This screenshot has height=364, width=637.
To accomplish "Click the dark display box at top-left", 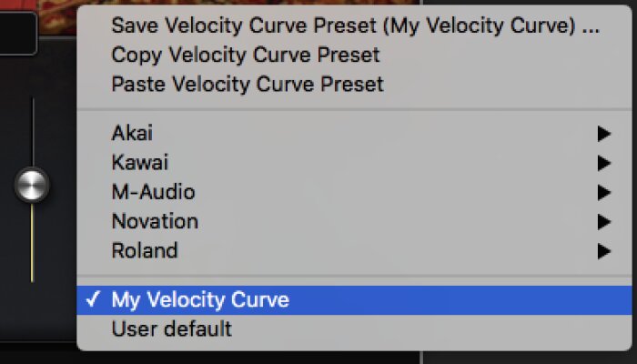I will tap(18, 33).
